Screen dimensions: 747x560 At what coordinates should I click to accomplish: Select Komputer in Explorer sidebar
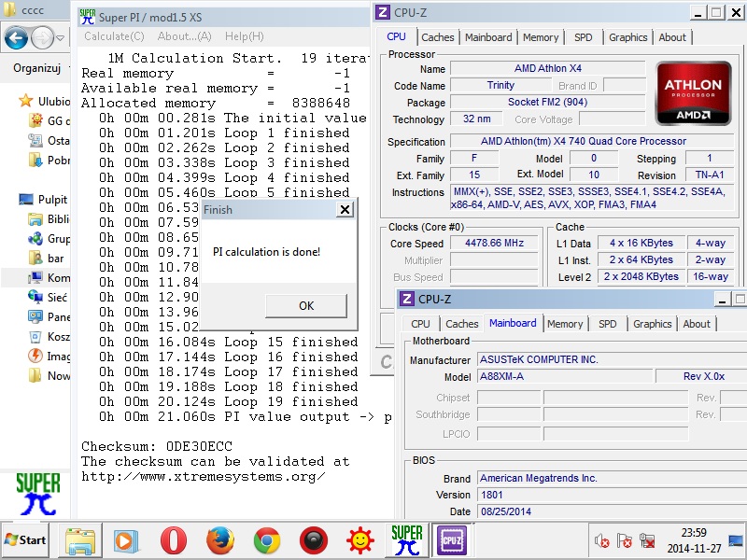pos(49,277)
